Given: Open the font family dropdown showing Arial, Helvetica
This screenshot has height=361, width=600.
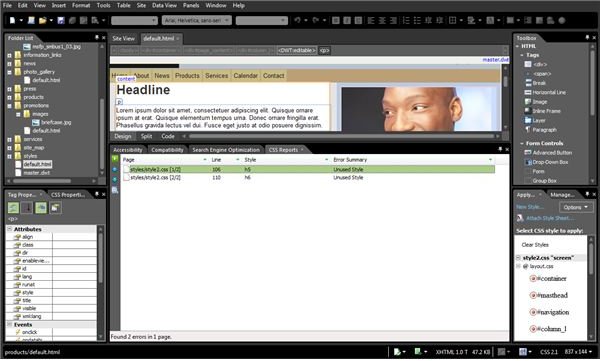Looking at the screenshot, I should pyautogui.click(x=197, y=20).
